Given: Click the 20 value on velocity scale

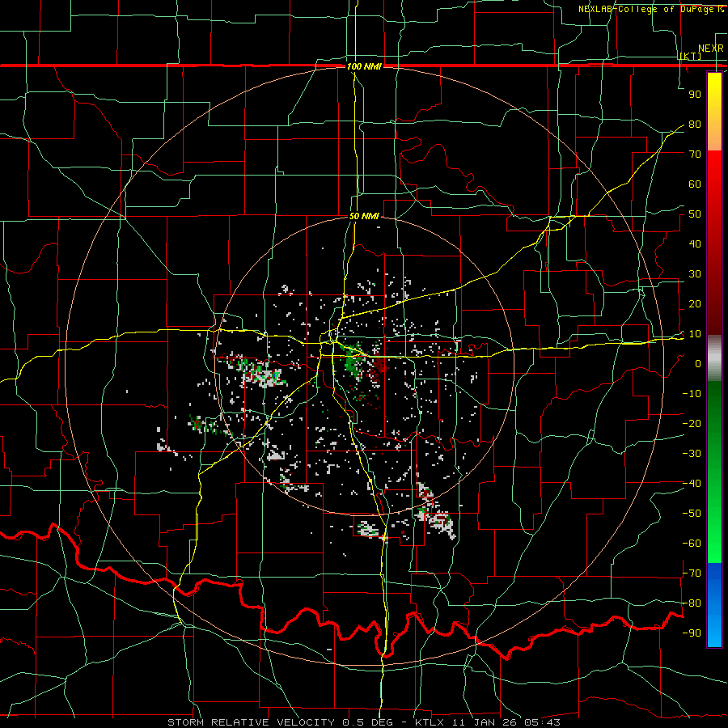Looking at the screenshot, I should coord(695,304).
